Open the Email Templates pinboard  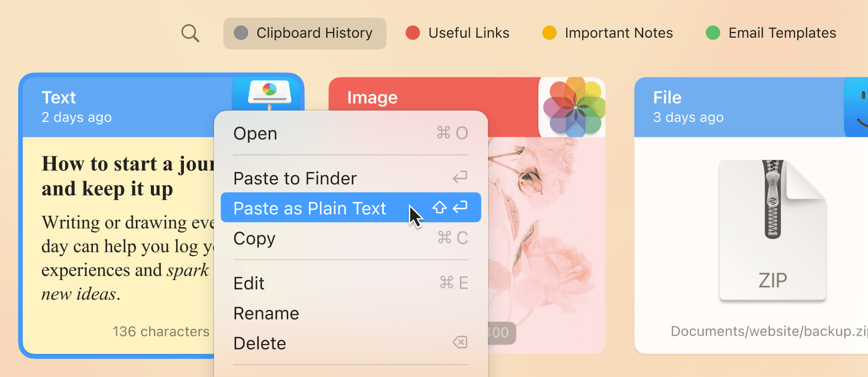pos(782,33)
